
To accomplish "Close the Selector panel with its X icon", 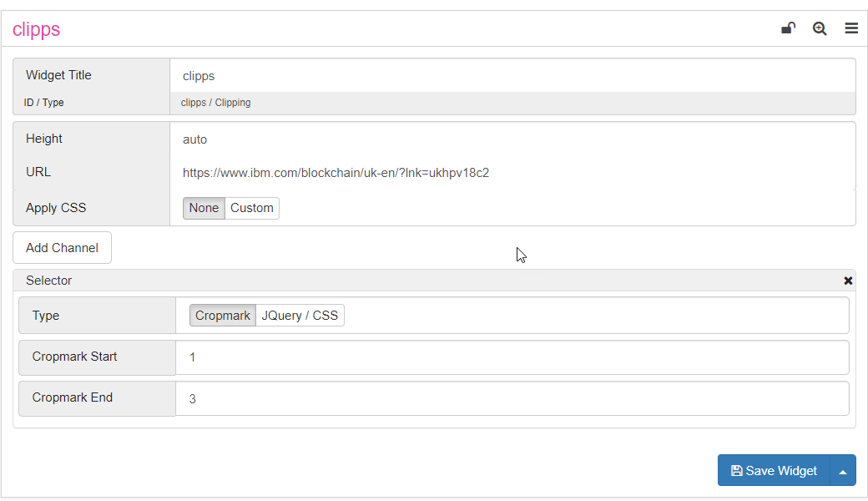I will (x=848, y=280).
